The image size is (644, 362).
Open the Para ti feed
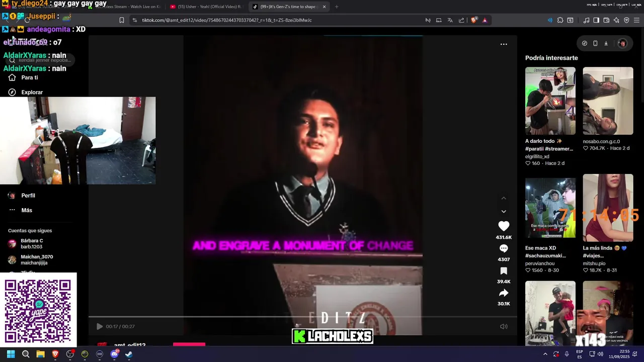coord(29,77)
